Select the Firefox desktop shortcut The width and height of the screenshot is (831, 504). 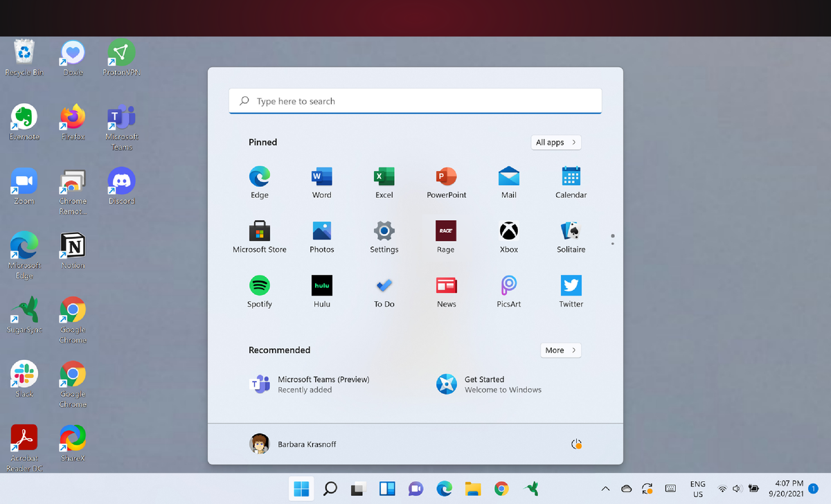(73, 123)
